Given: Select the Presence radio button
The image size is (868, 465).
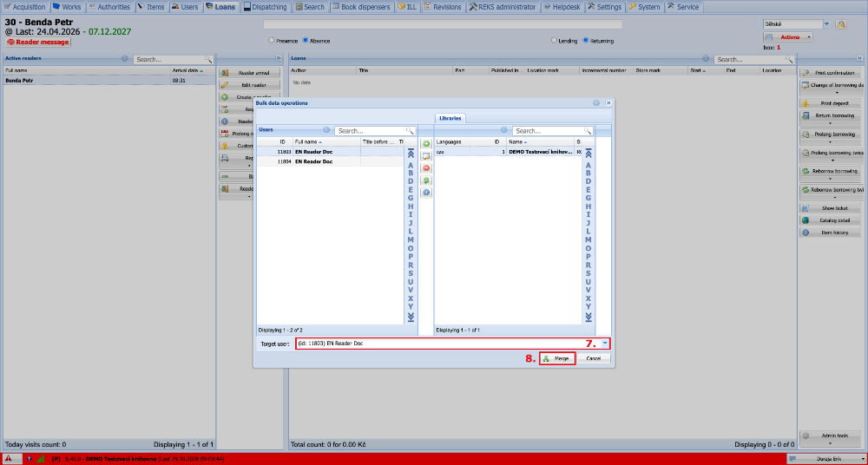Looking at the screenshot, I should click(x=271, y=41).
